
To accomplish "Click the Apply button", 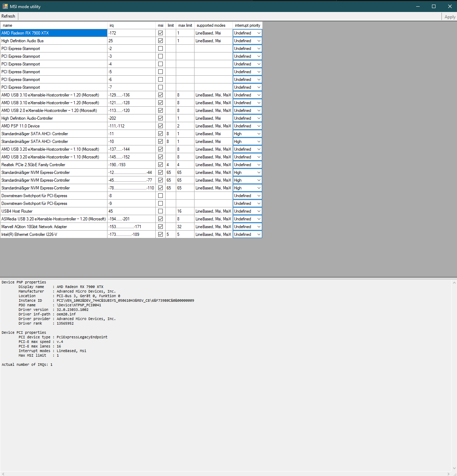I will (450, 17).
